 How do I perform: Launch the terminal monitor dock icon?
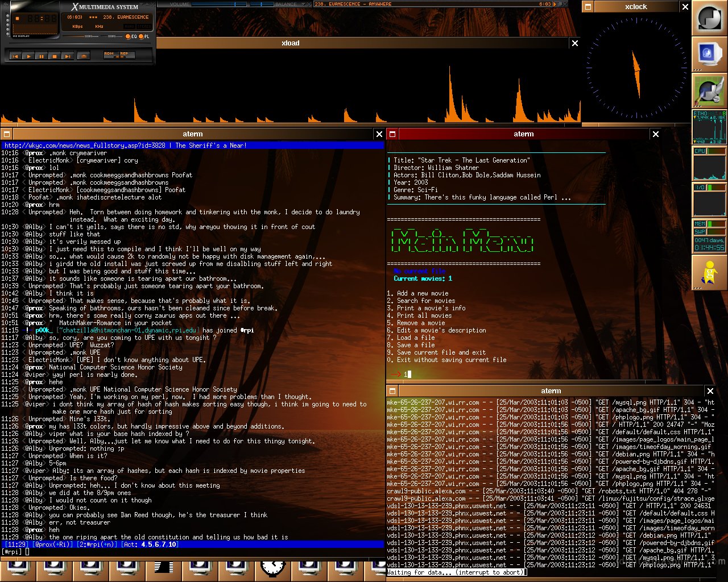pos(709,55)
